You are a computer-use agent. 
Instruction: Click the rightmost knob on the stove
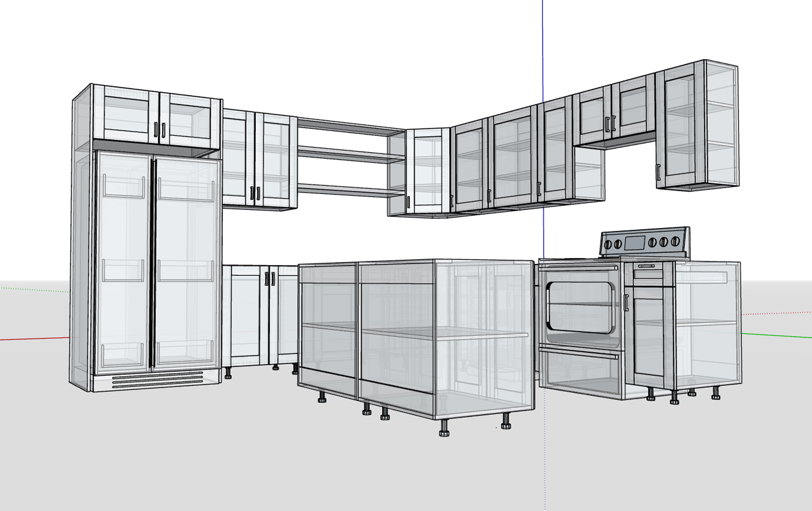675,241
